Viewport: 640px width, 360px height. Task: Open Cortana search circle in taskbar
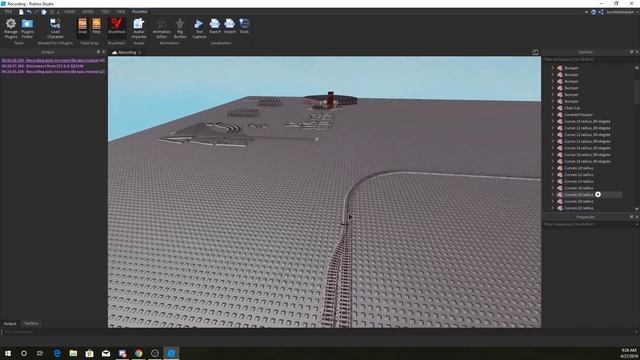[24, 353]
